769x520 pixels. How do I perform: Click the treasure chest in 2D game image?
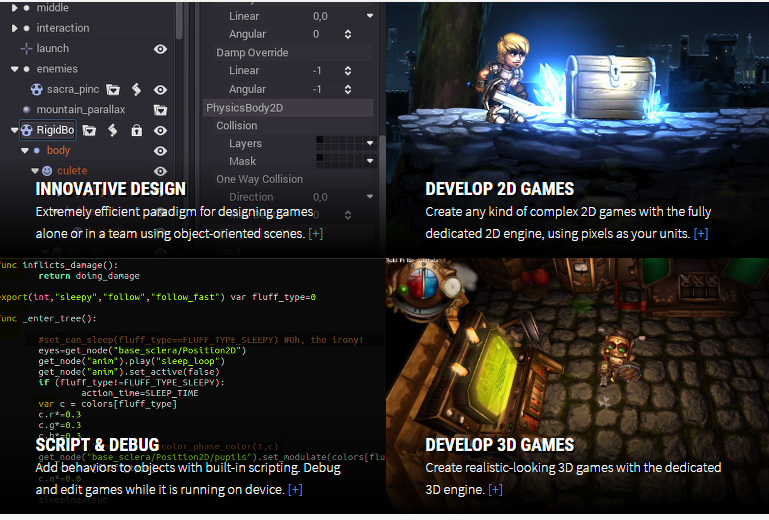tap(611, 86)
